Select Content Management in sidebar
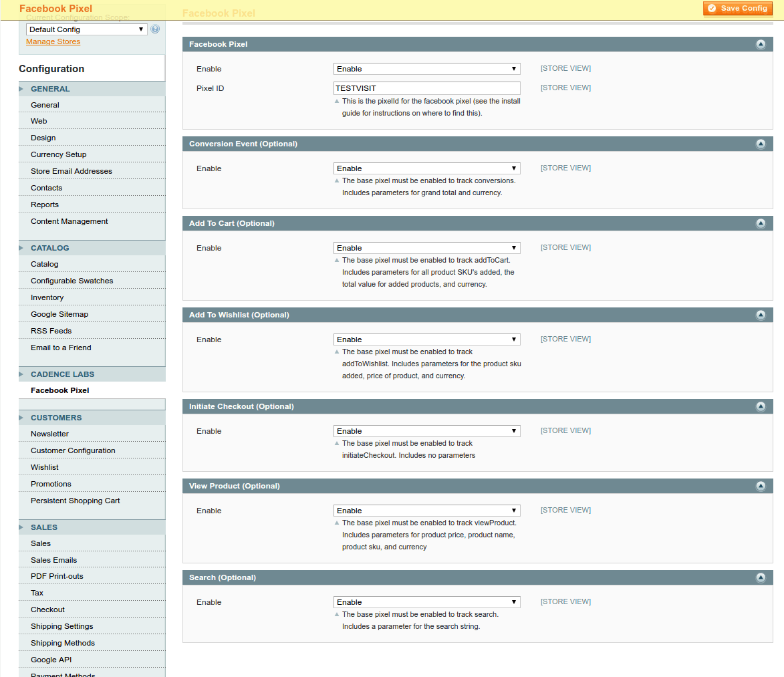784x677 pixels. (92, 221)
